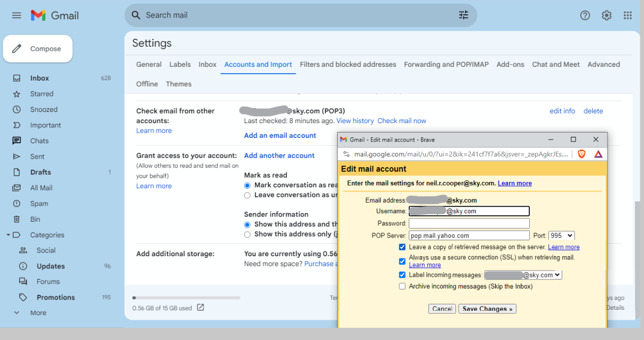
Task: Uncheck Leave a copy of retrieved message
Action: [402, 247]
